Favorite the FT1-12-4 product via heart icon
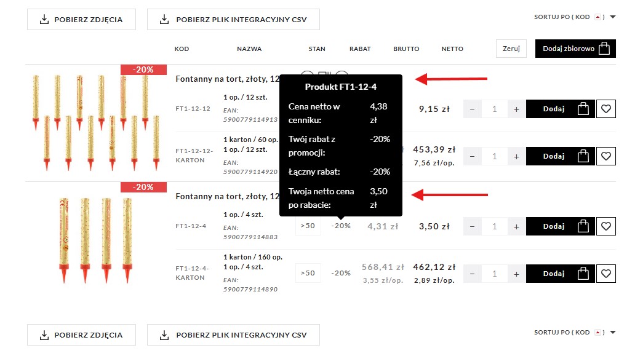643x364 pixels. point(606,226)
